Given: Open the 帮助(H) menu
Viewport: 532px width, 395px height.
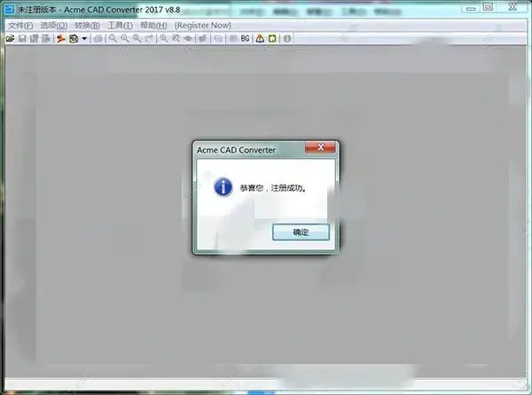Looking at the screenshot, I should coord(153,26).
